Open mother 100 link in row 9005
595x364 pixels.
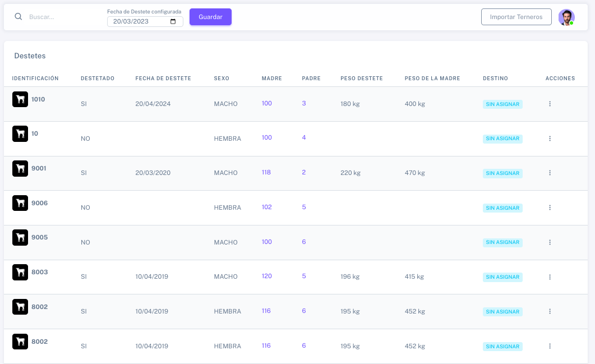click(267, 242)
